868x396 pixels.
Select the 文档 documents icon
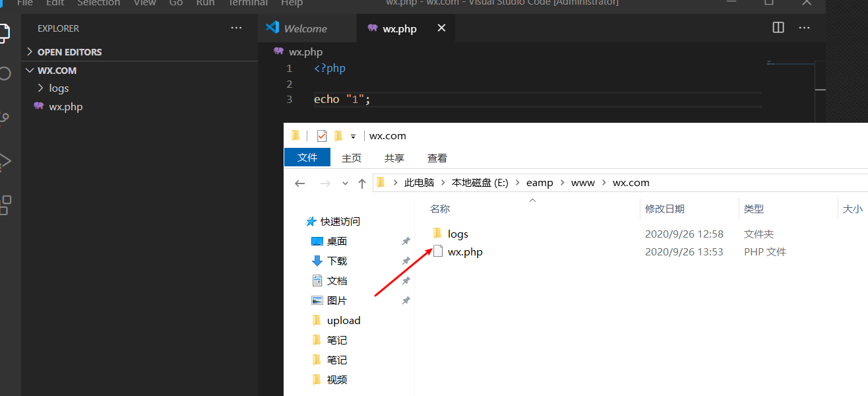click(x=317, y=280)
